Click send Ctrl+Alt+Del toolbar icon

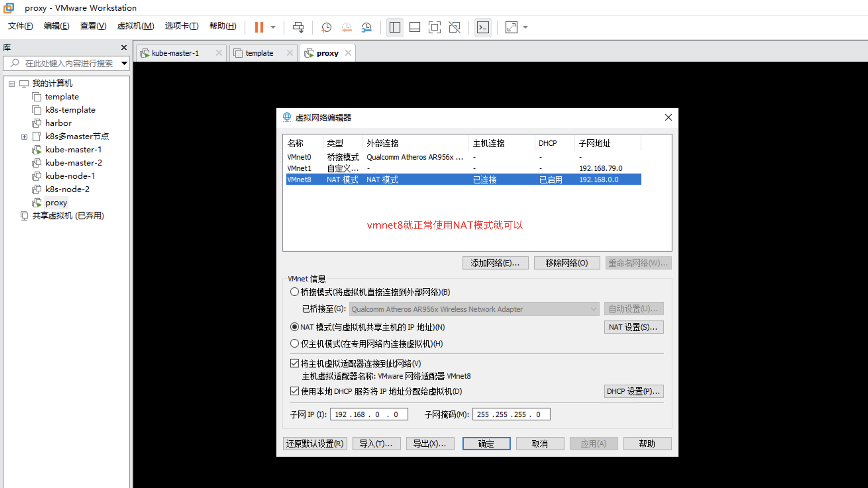(x=298, y=27)
